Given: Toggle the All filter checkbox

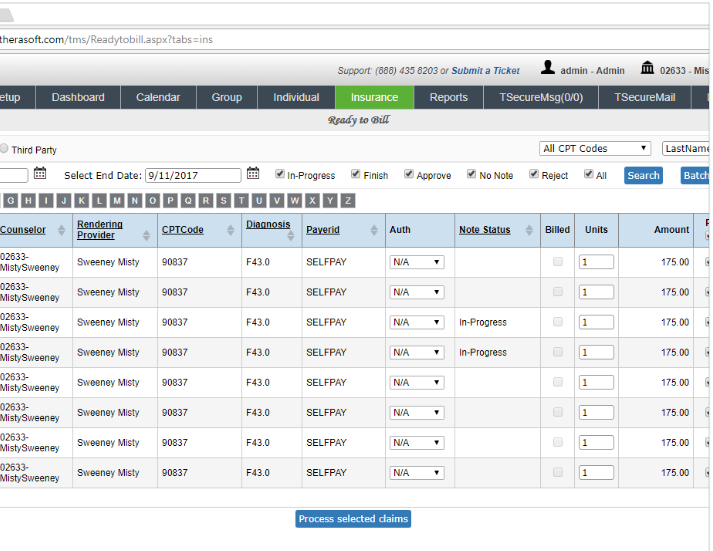Looking at the screenshot, I should [588, 174].
